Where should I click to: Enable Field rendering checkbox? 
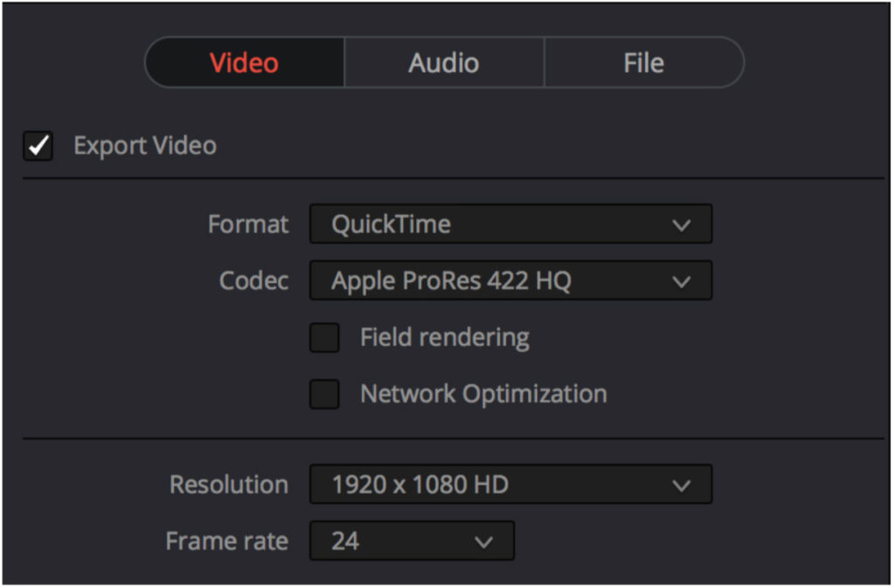point(325,337)
